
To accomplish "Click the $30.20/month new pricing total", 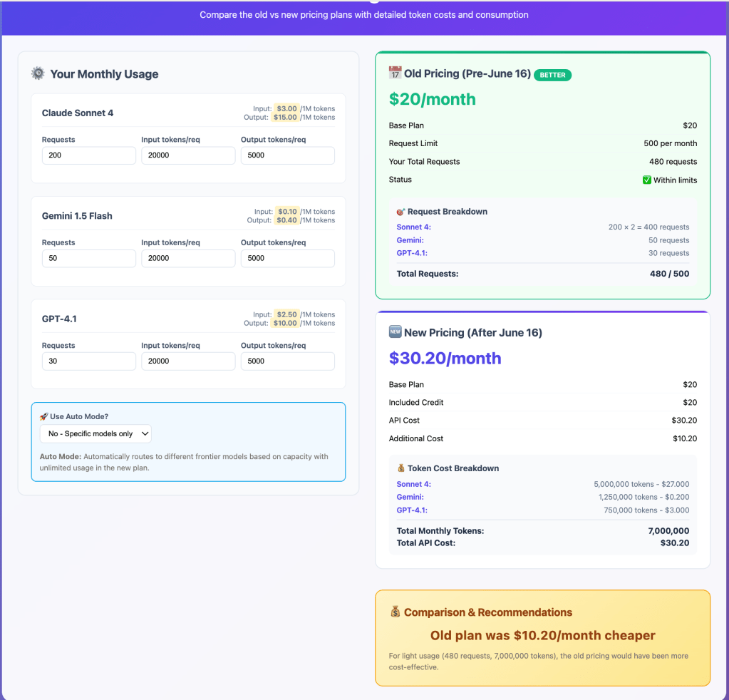I will point(445,359).
